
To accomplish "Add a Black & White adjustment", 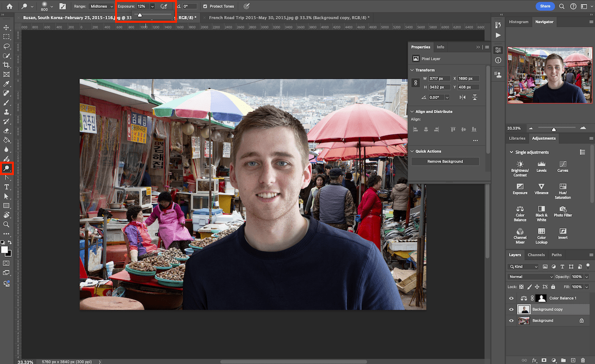I will pyautogui.click(x=541, y=210).
